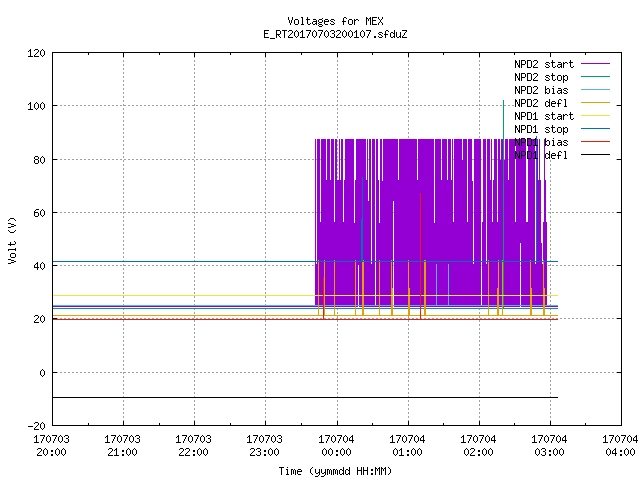Click the y-axis tick value 120

point(36,53)
